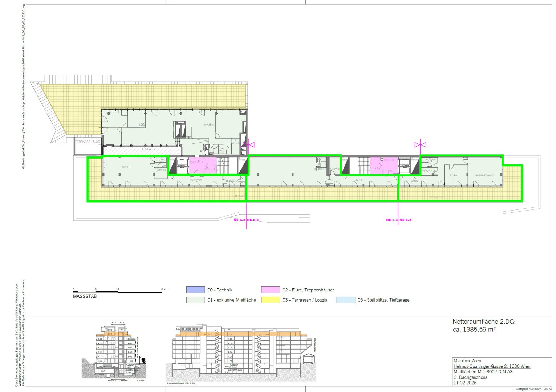556x392 pixels.
Task: Click the 'Nettoraumfläche 2.DG:' heading
Action: click(484, 322)
